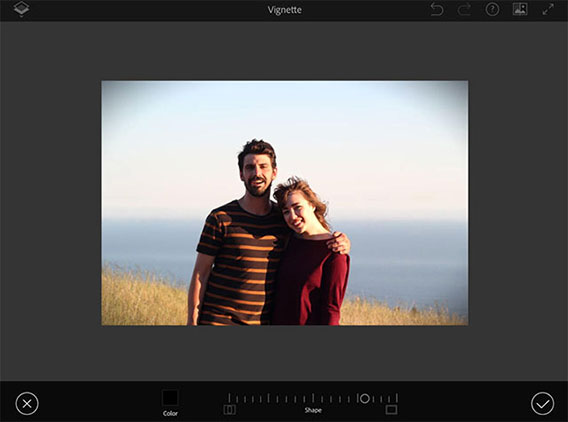568x422 pixels.
Task: Open the black vignette Color swatch
Action: click(170, 398)
